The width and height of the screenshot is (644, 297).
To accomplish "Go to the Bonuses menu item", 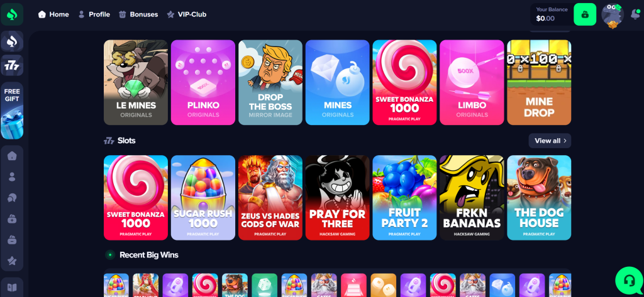I will pyautogui.click(x=138, y=14).
